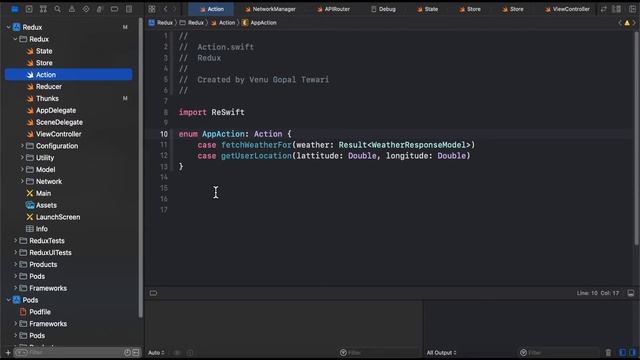This screenshot has width=640, height=360.
Task: Jump to previous issue arrow
Action: pos(620,23)
